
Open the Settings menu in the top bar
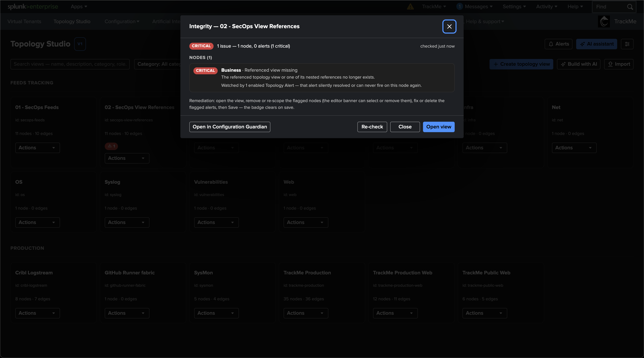pyautogui.click(x=514, y=7)
